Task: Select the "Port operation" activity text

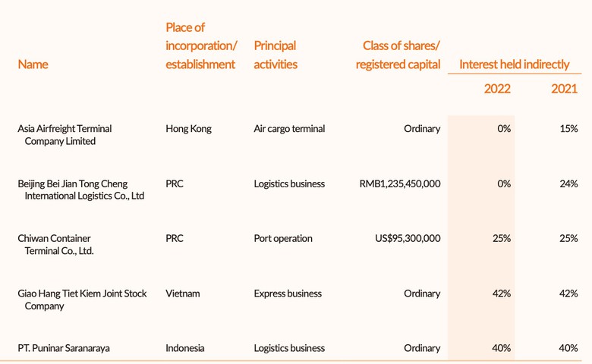Action: (283, 238)
